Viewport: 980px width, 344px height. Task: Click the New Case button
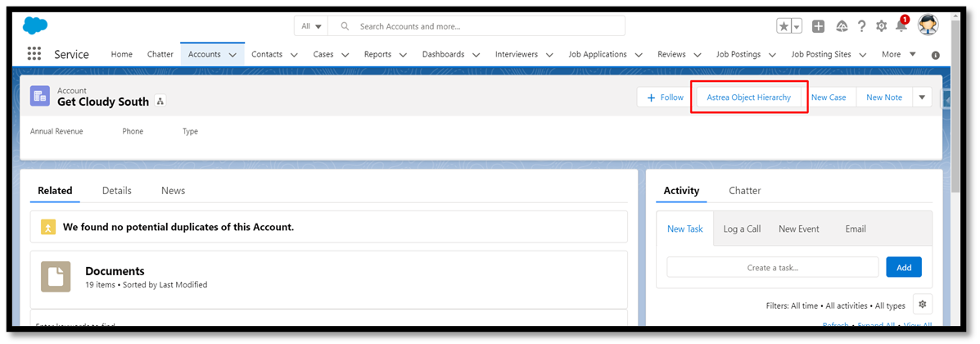coord(828,97)
